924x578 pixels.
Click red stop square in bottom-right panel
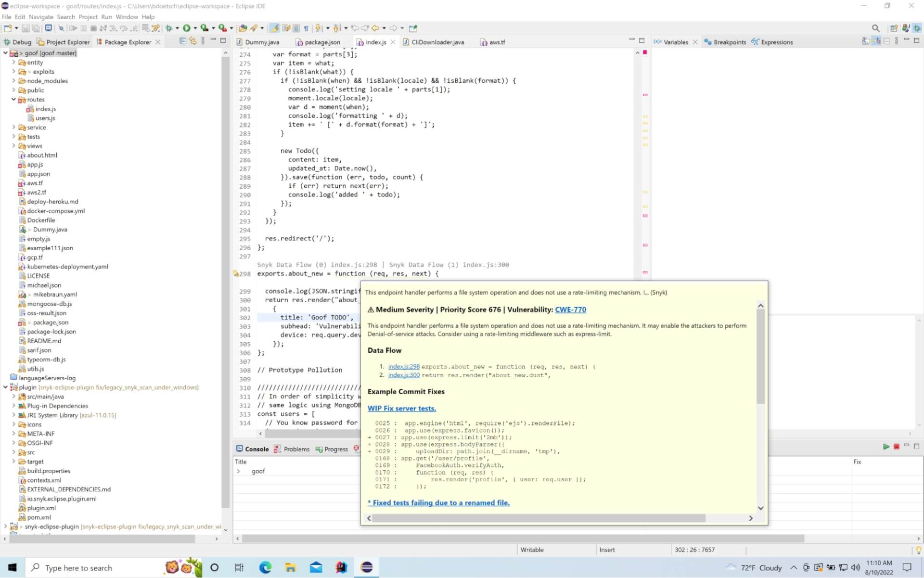coord(897,447)
